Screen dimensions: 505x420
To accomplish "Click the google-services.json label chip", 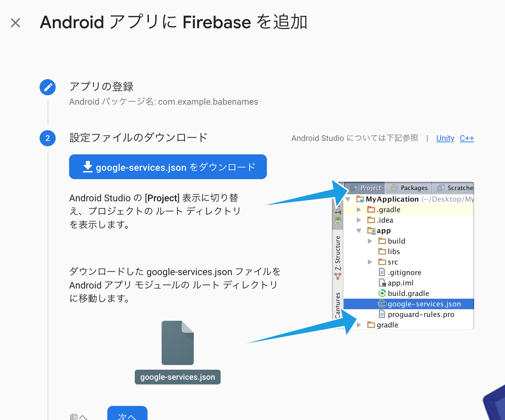I will click(178, 377).
